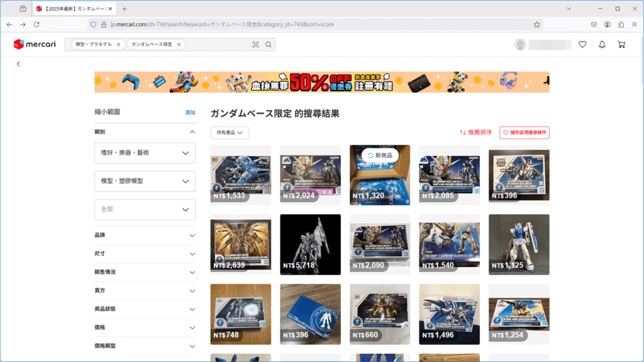Screen dimensions: 644x362
Task: Open the extensions puzzle icon
Action: (621, 25)
